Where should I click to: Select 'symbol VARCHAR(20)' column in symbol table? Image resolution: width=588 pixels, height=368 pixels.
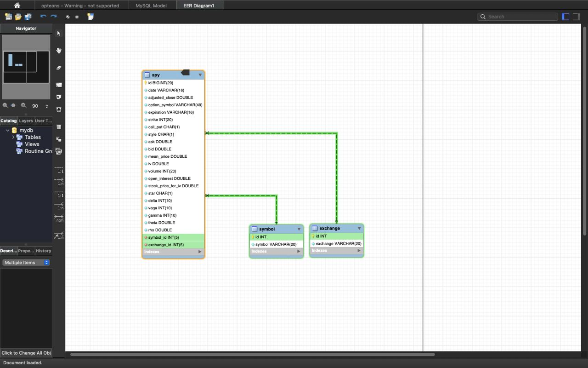pos(276,244)
